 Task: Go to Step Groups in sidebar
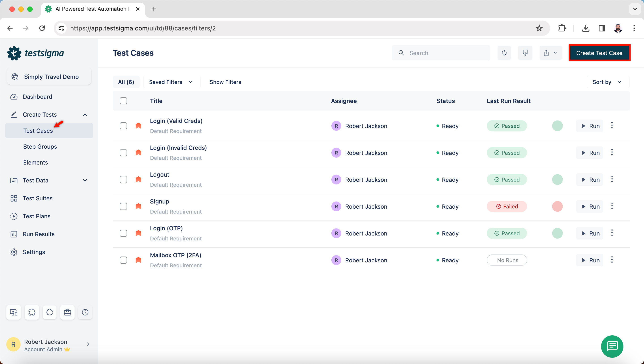(40, 146)
